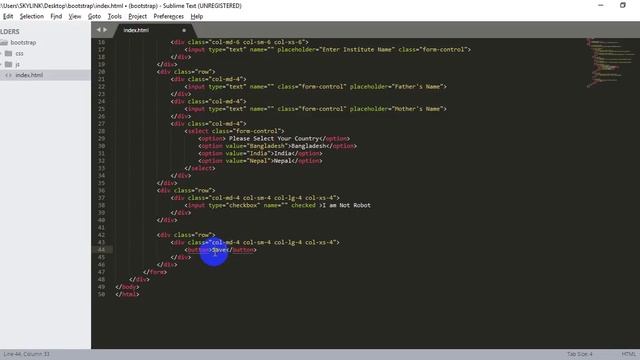Go to previous tab with left arrow

[98, 30]
